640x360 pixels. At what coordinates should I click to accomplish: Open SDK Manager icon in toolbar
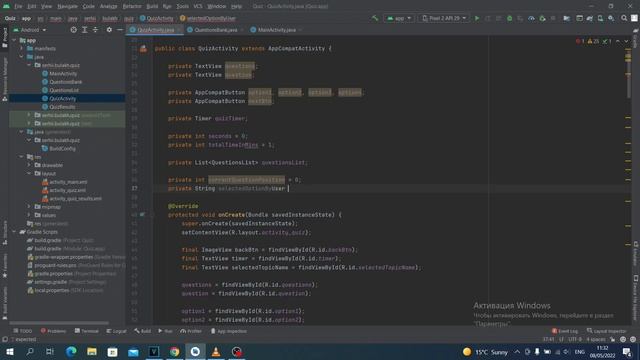click(x=611, y=18)
